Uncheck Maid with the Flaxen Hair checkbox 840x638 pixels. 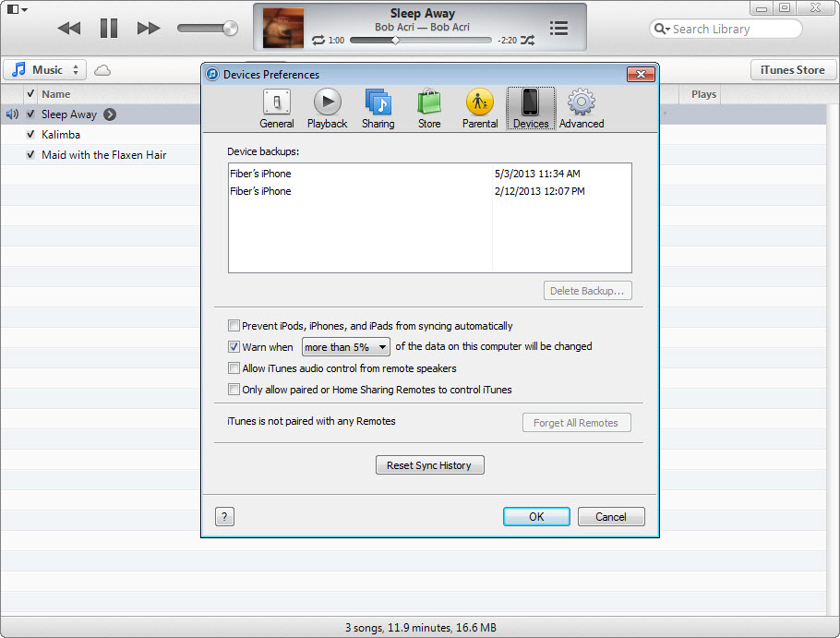(30, 155)
